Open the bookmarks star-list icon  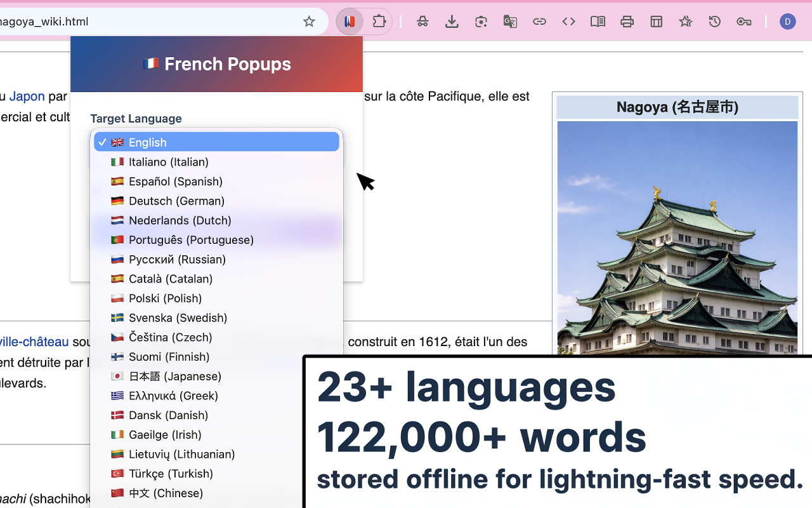point(685,22)
